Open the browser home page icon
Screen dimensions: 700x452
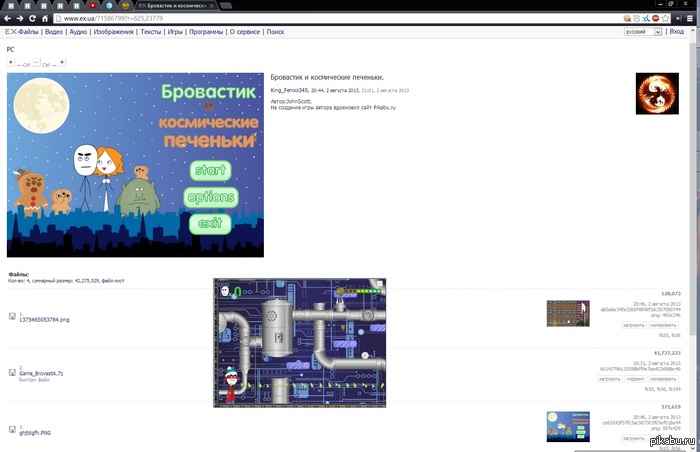coord(46,19)
